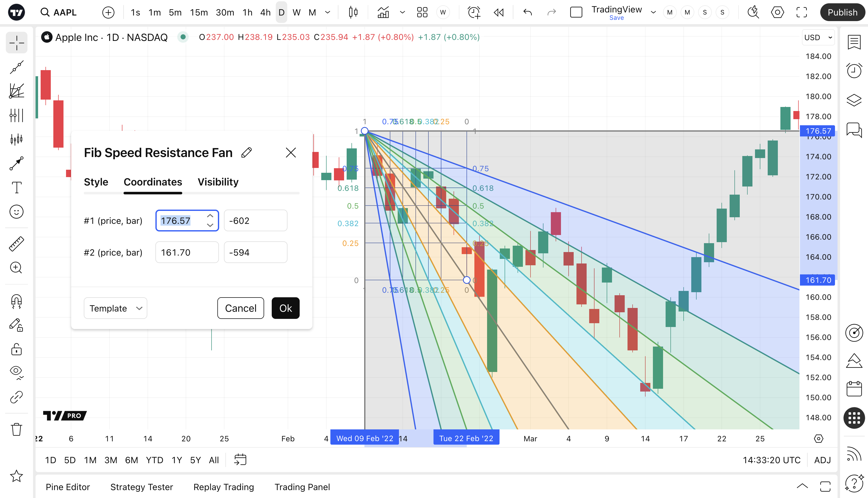Click the trash can Remove objects icon
The width and height of the screenshot is (868, 498).
(17, 429)
